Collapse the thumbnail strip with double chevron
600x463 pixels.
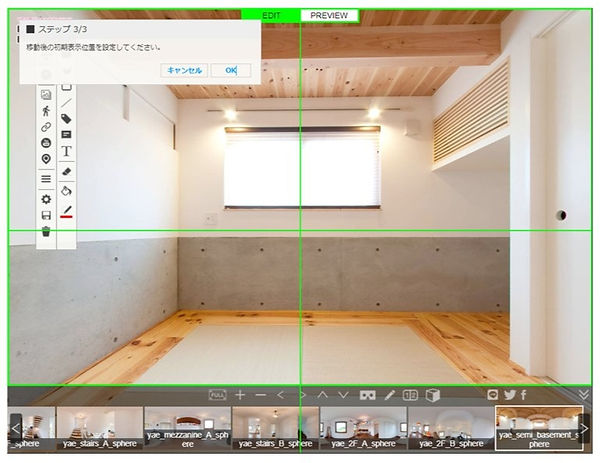click(x=584, y=395)
